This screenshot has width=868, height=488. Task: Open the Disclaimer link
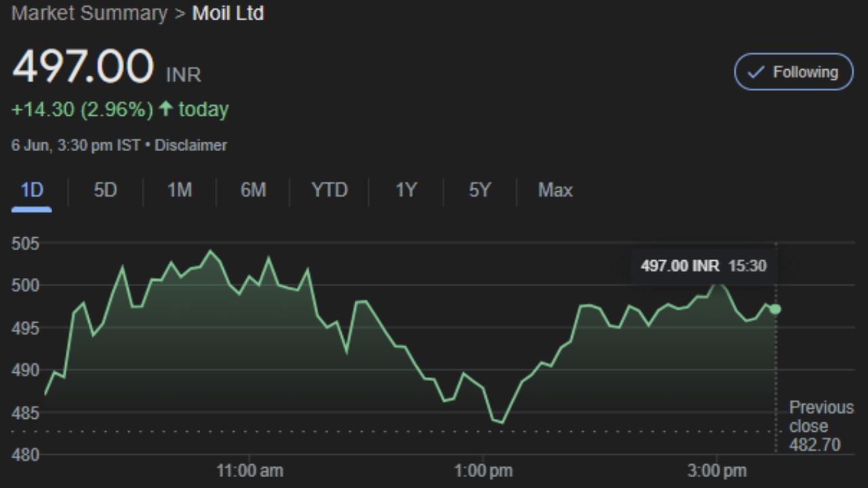tap(191, 145)
